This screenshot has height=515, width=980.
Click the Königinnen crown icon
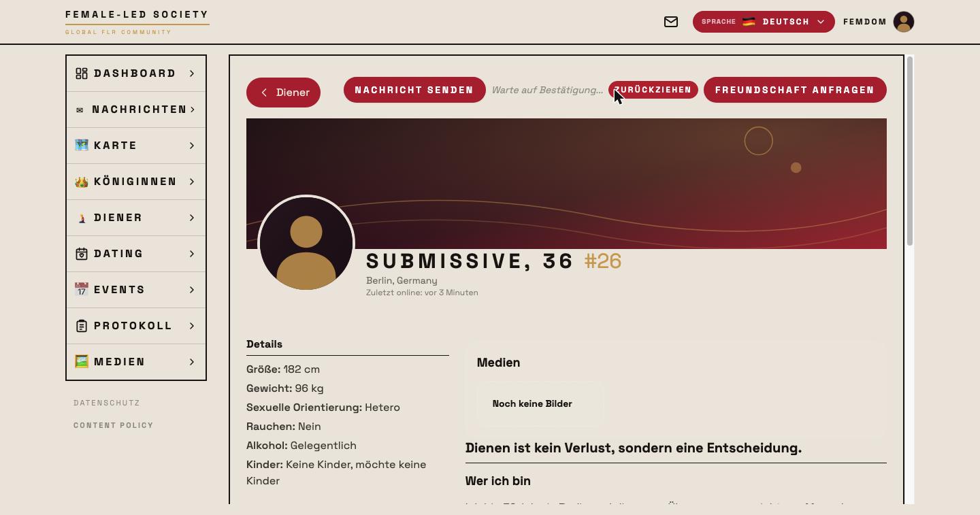[82, 182]
